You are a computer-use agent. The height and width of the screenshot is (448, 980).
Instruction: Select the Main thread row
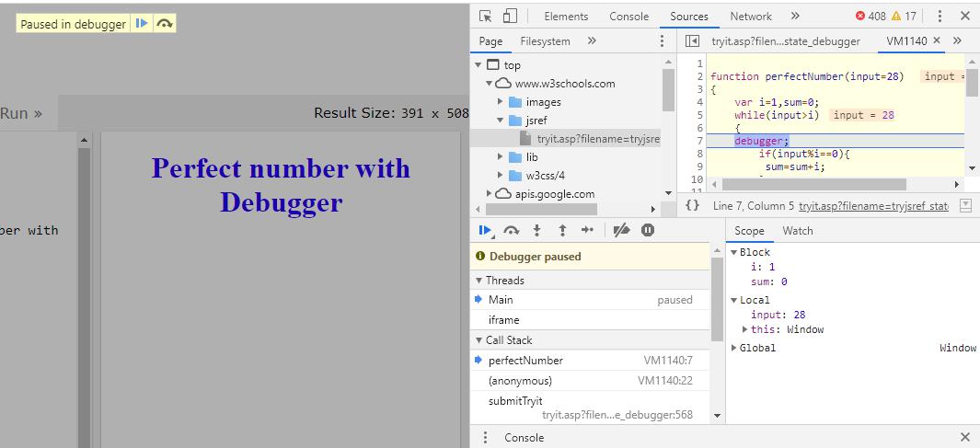pos(590,300)
